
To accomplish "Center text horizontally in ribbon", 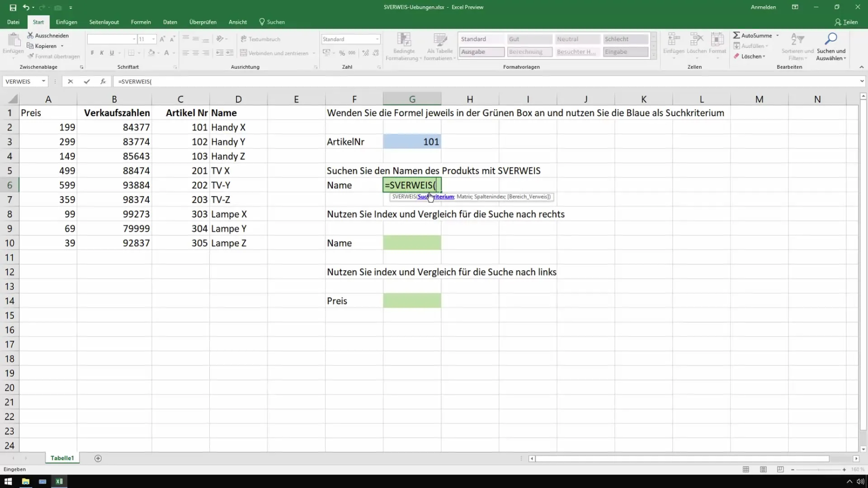I will [196, 53].
